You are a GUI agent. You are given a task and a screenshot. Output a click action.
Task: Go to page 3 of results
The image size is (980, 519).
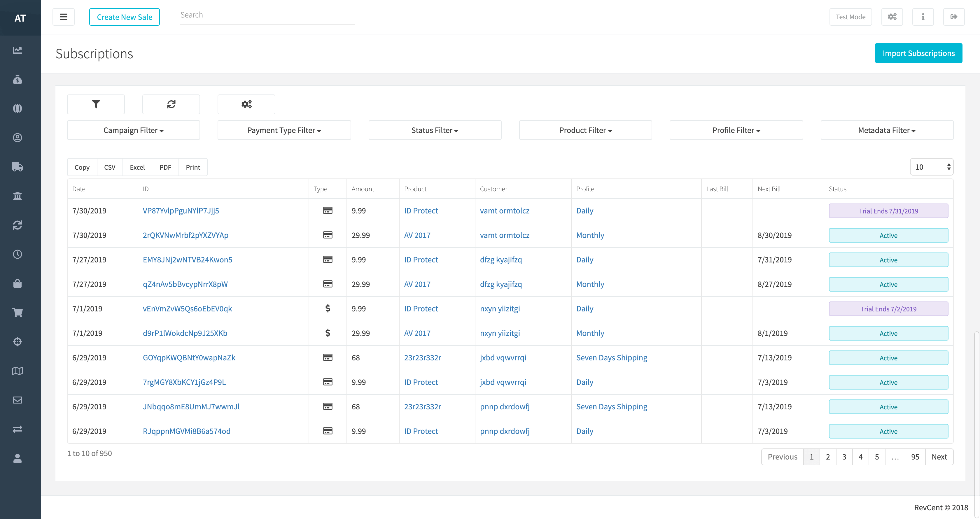tap(844, 457)
